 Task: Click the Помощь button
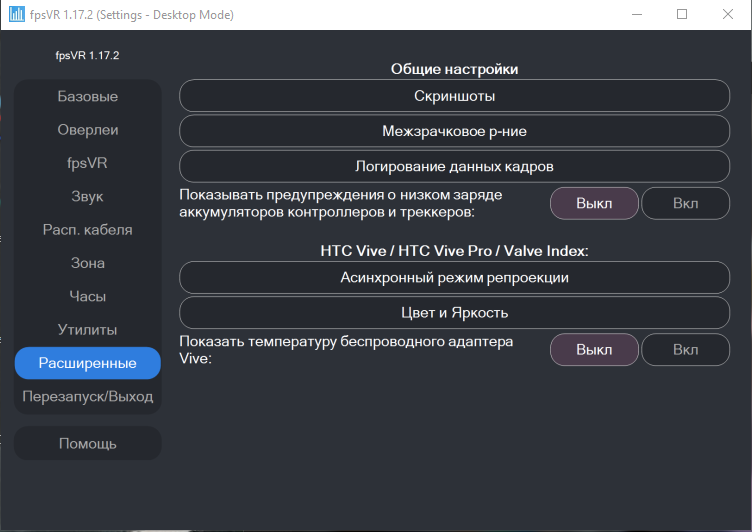(88, 443)
